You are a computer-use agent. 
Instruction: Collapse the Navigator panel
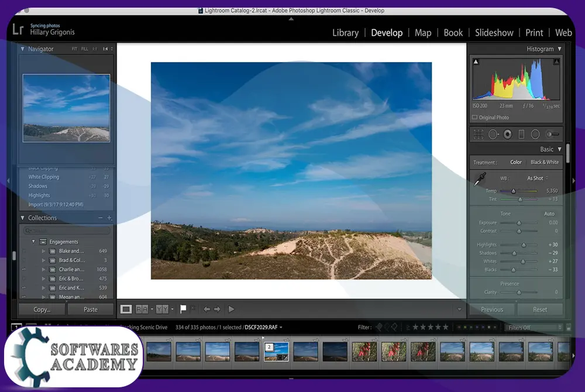[x=22, y=49]
